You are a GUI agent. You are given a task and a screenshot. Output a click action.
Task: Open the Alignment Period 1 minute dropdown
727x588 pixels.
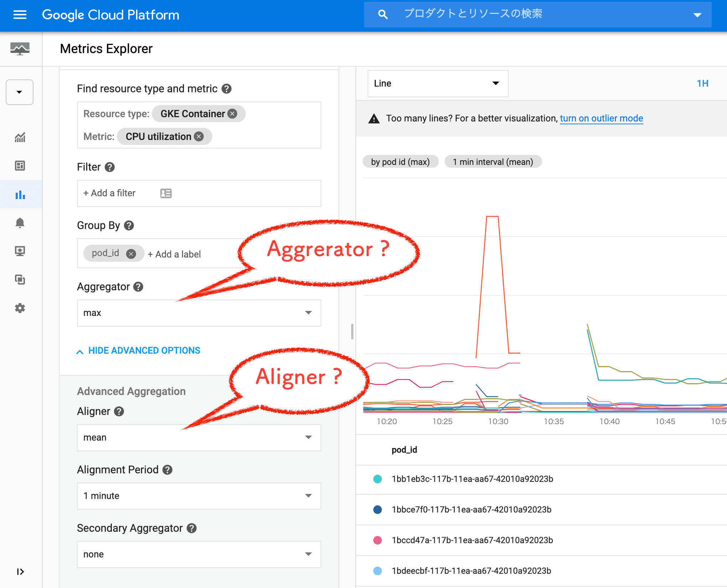click(199, 496)
